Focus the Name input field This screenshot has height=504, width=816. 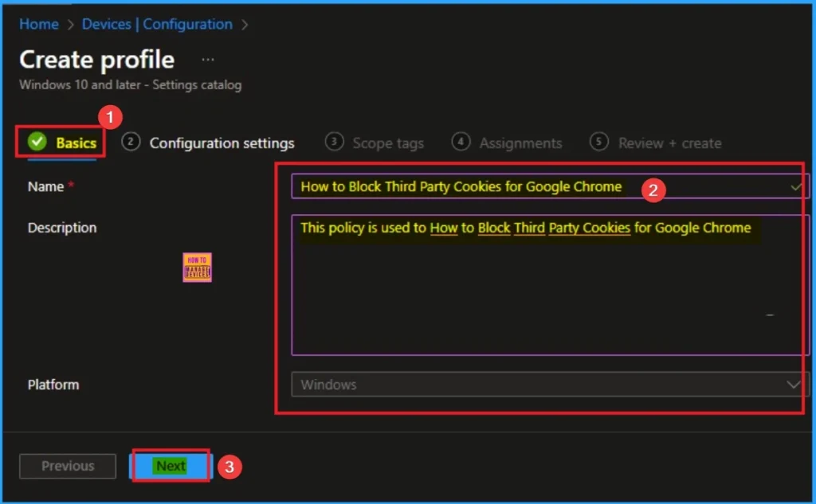(x=549, y=186)
